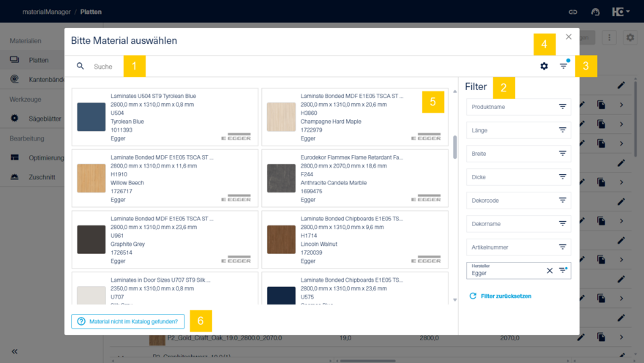This screenshot has height=363, width=644.
Task: Click the Platten breadcrumb in the header
Action: tap(91, 12)
